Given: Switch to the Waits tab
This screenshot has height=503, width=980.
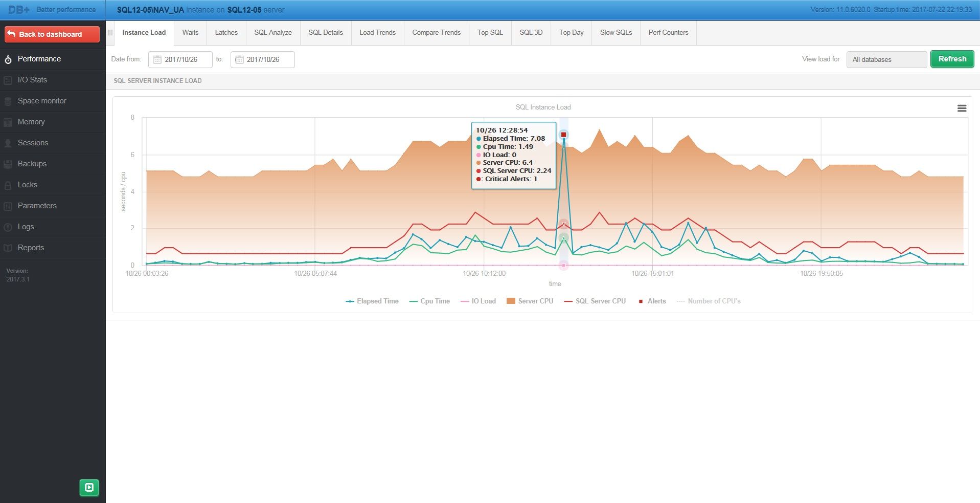Looking at the screenshot, I should coord(190,32).
